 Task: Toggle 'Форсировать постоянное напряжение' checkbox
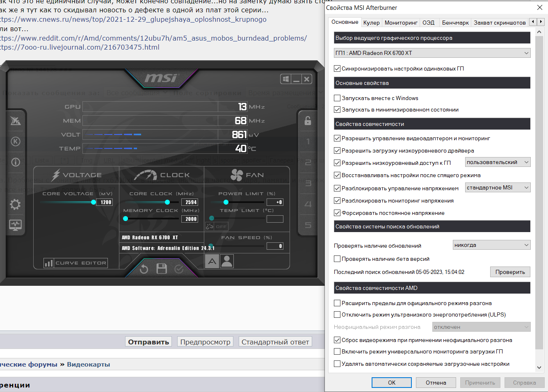coord(337,213)
